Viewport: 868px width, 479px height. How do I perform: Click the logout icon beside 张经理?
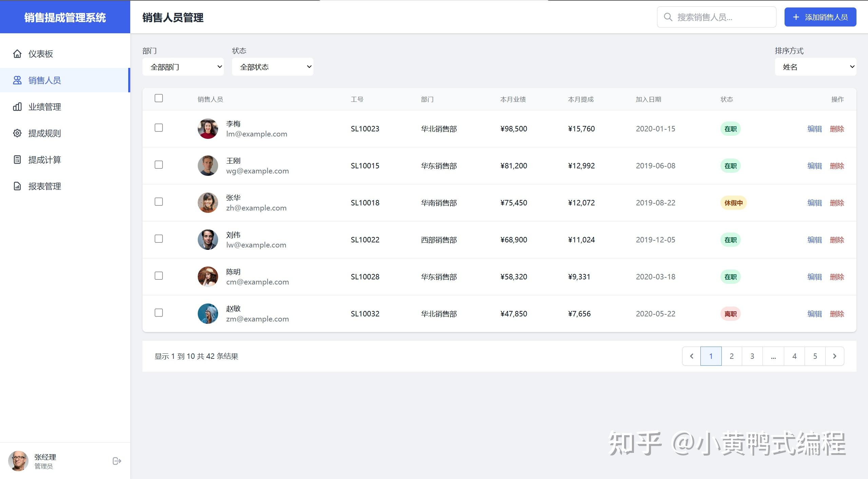(117, 461)
